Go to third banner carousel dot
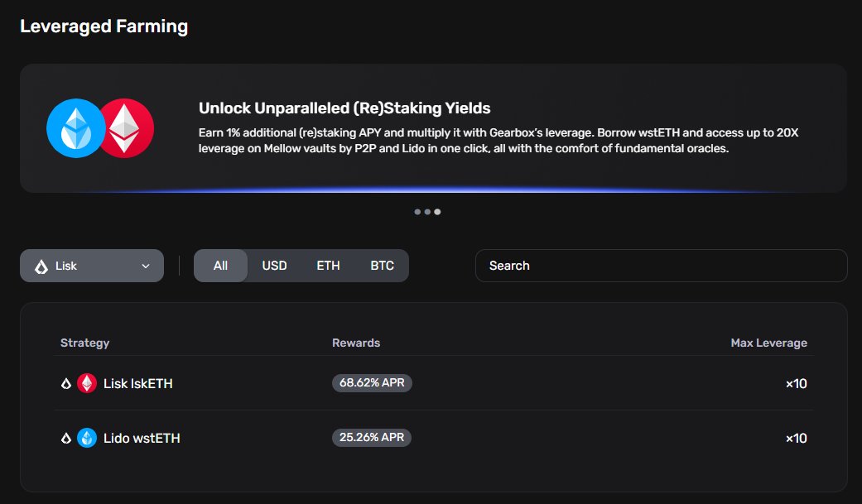The height and width of the screenshot is (504, 862). (437, 212)
